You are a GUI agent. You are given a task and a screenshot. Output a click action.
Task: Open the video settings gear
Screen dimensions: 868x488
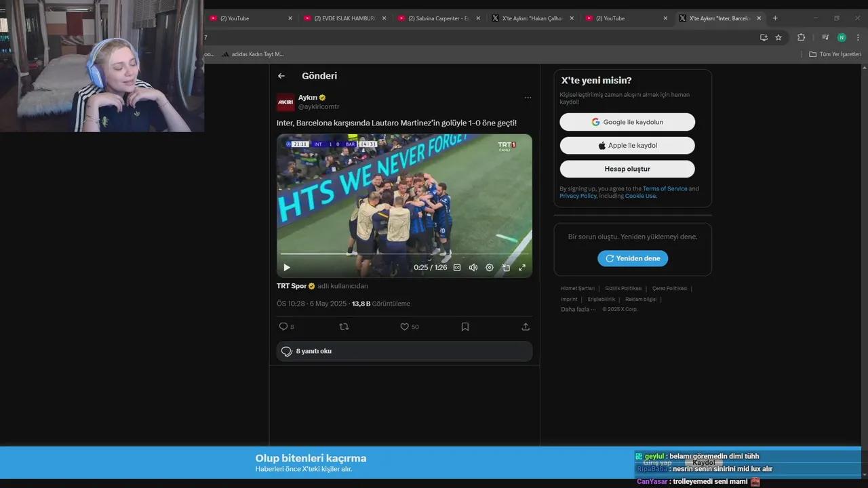pos(490,268)
